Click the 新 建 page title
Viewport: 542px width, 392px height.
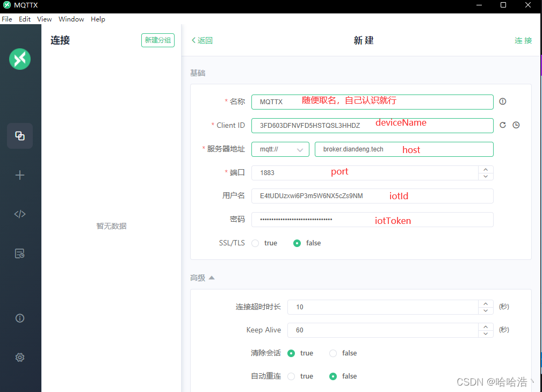[364, 40]
